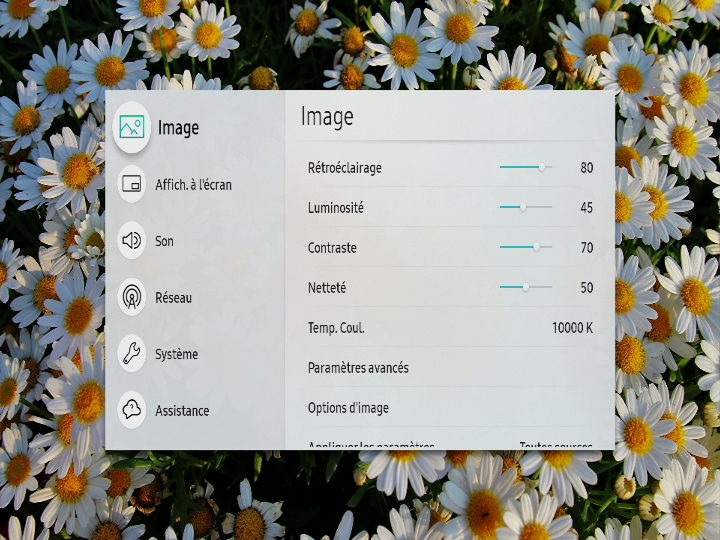The width and height of the screenshot is (720, 540).
Task: Select the Contraste label
Action: (332, 248)
